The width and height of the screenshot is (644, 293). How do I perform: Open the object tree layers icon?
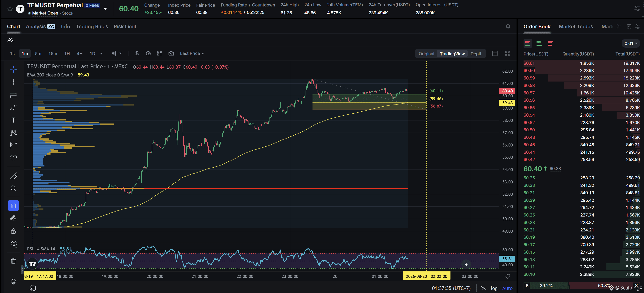point(14,281)
